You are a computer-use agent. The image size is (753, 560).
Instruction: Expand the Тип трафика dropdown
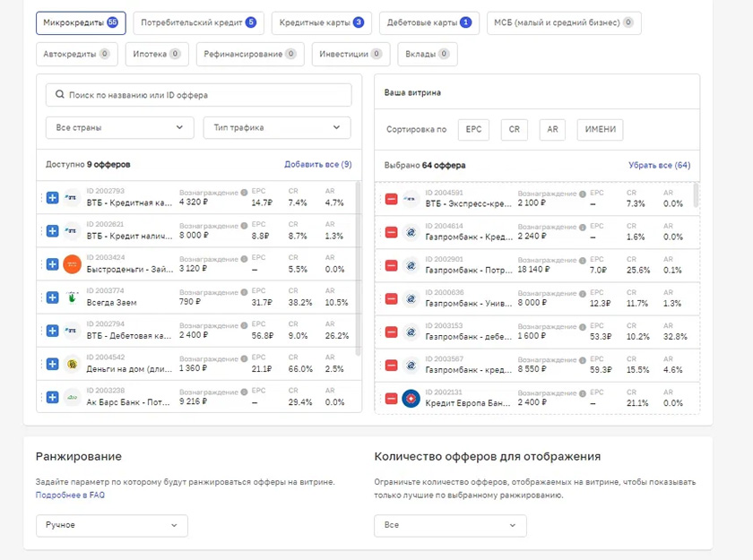277,127
